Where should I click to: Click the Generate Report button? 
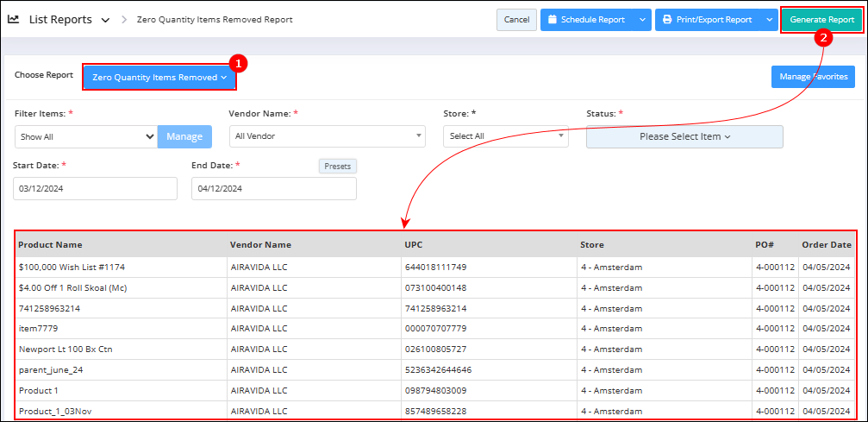point(821,20)
